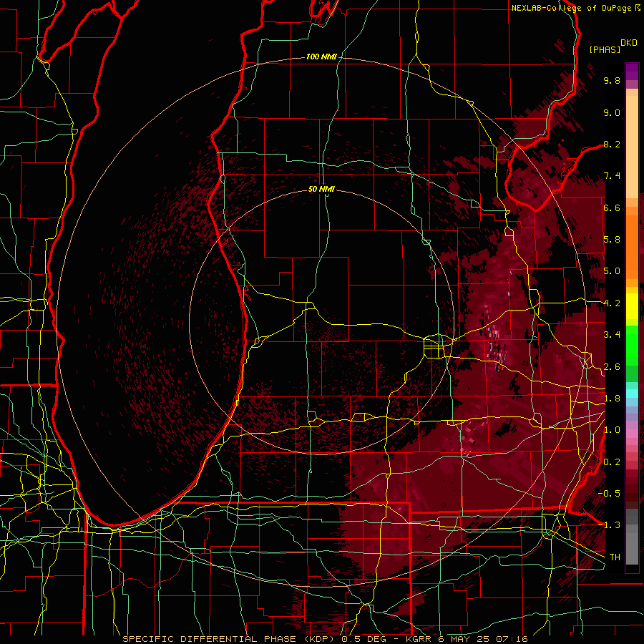Click the 4.2 scale value
This screenshot has width=644, height=644.
[x=612, y=303]
